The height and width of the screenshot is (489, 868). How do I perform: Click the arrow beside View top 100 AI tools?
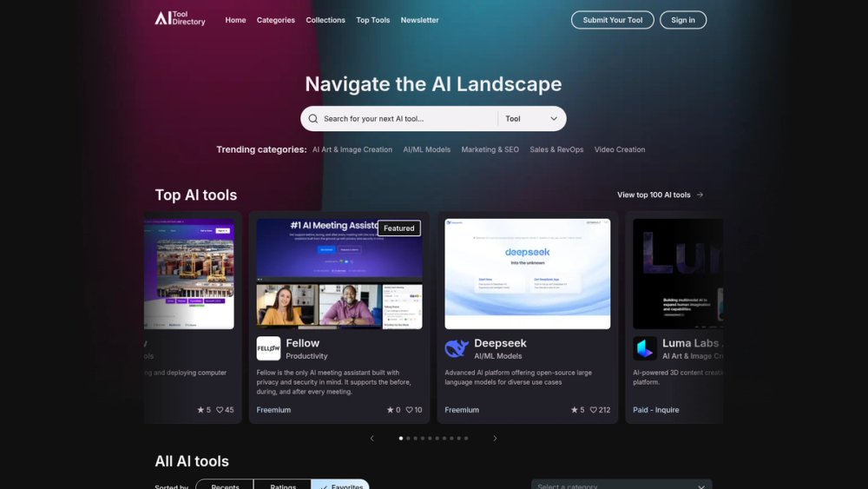click(700, 195)
